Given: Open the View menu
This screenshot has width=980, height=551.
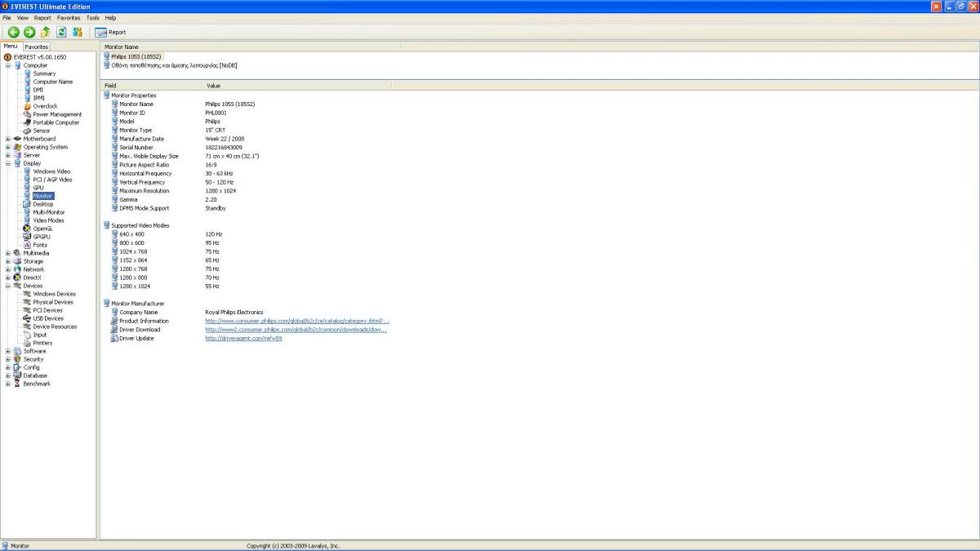Looking at the screenshot, I should [x=23, y=17].
